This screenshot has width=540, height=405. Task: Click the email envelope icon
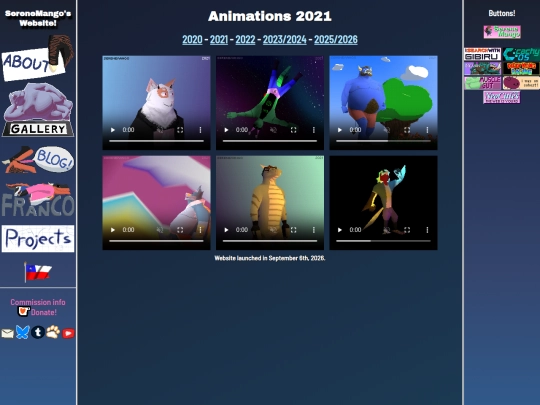7,333
